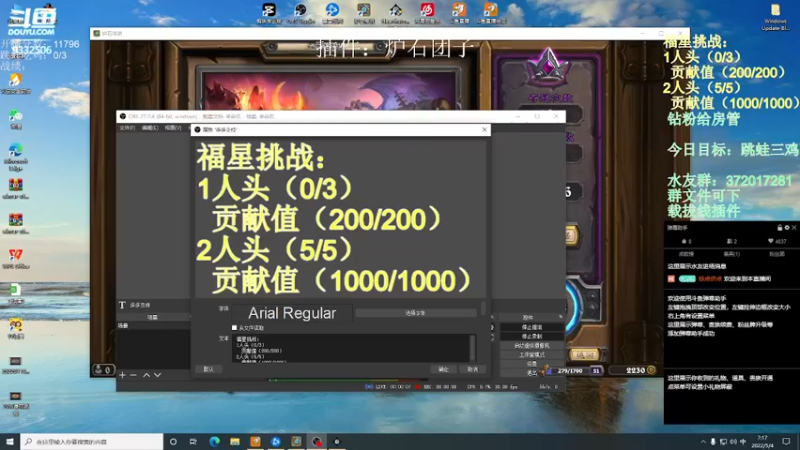Open the Hearthstone-swirl desktop shortcut

pos(364,10)
